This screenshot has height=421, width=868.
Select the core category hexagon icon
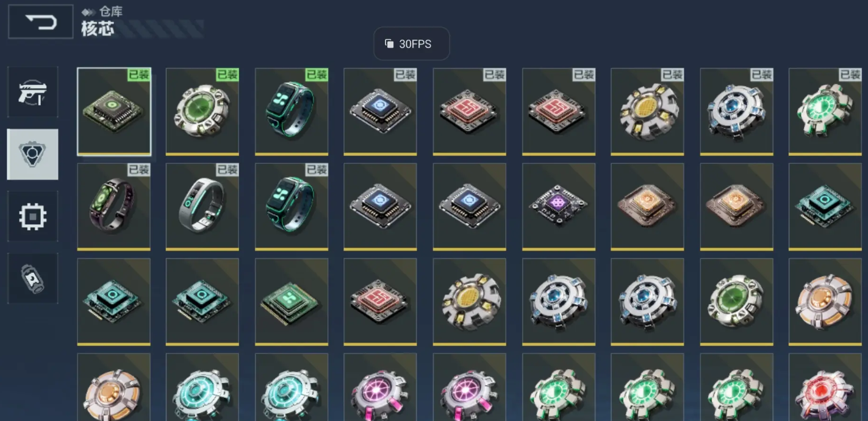point(33,154)
